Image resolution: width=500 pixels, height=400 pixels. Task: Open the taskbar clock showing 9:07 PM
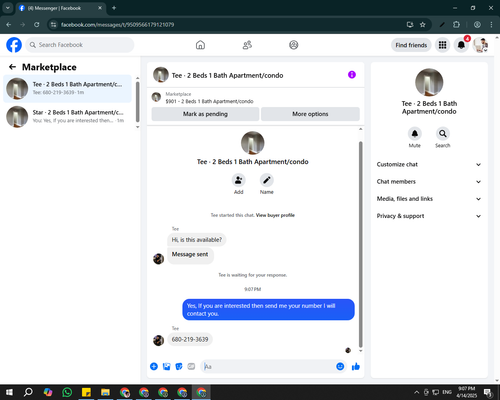tap(467, 392)
